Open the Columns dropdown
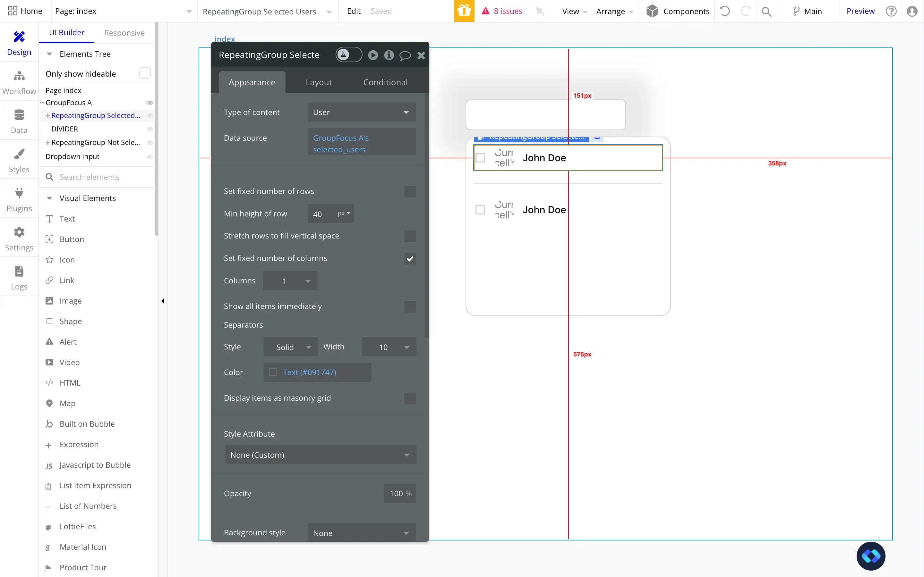Viewport: 924px width, 577px height. [290, 280]
